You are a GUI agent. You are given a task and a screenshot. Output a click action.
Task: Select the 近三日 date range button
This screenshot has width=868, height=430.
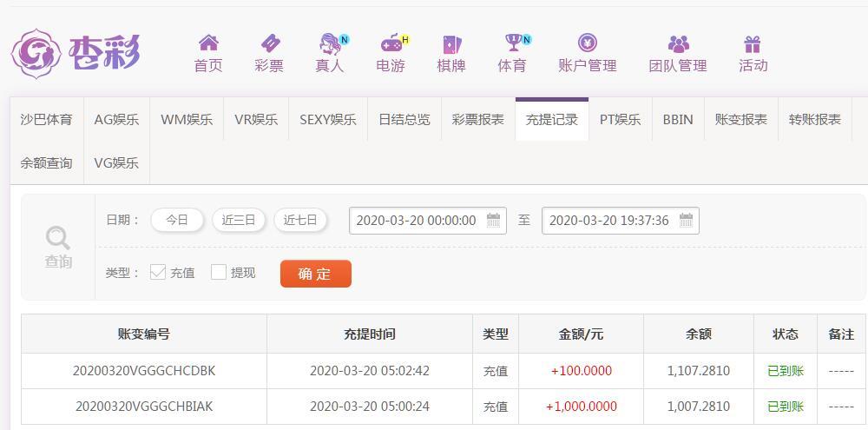tap(239, 220)
